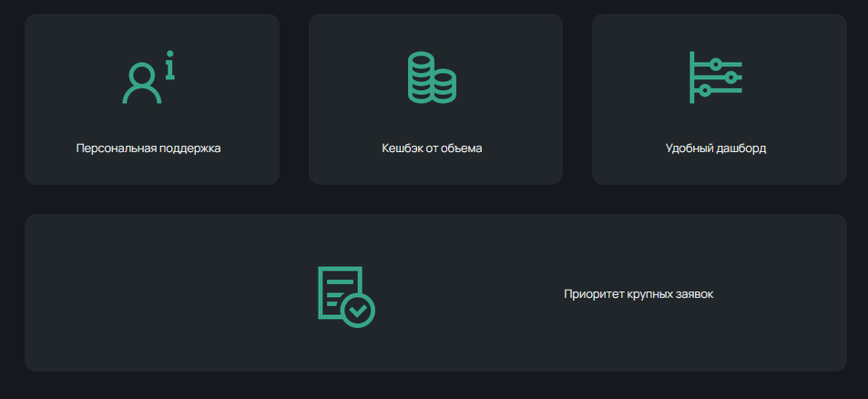Viewport: 868px width, 399px height.
Task: Click the coin stack cashback icon
Action: (431, 78)
